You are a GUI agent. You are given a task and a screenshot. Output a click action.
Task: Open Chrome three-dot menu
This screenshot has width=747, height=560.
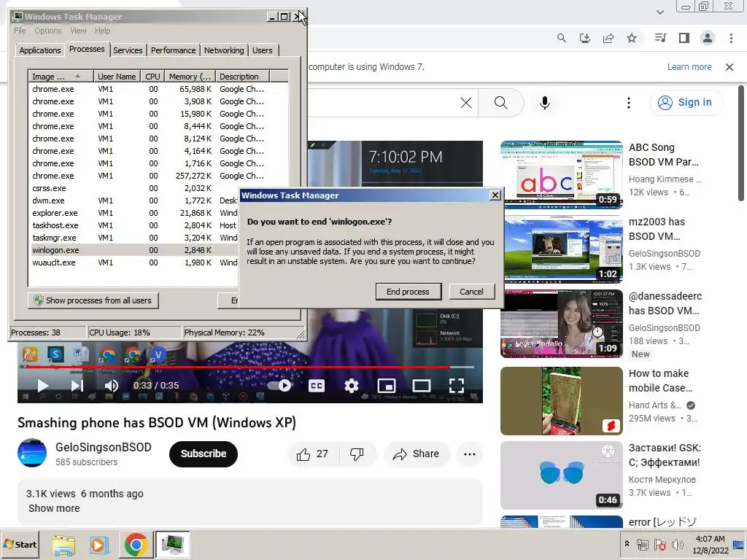click(x=731, y=38)
